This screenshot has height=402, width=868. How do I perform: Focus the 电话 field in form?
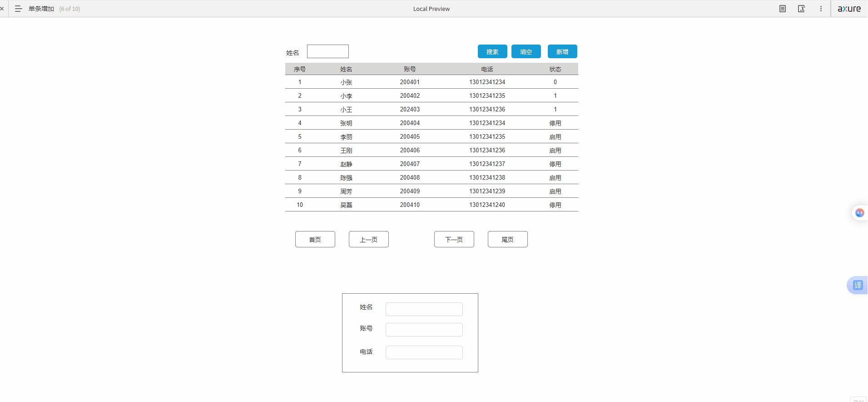(424, 352)
